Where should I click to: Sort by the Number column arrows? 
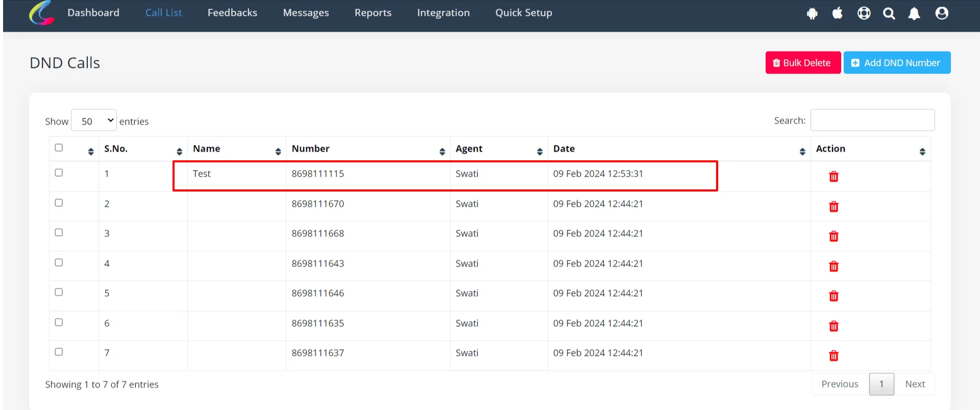[x=442, y=152]
